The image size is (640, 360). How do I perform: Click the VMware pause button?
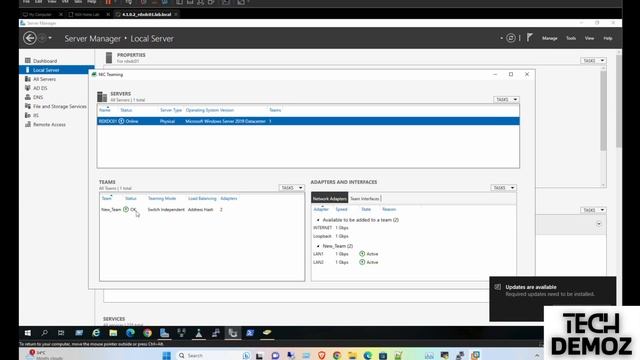pyautogui.click(x=108, y=2)
